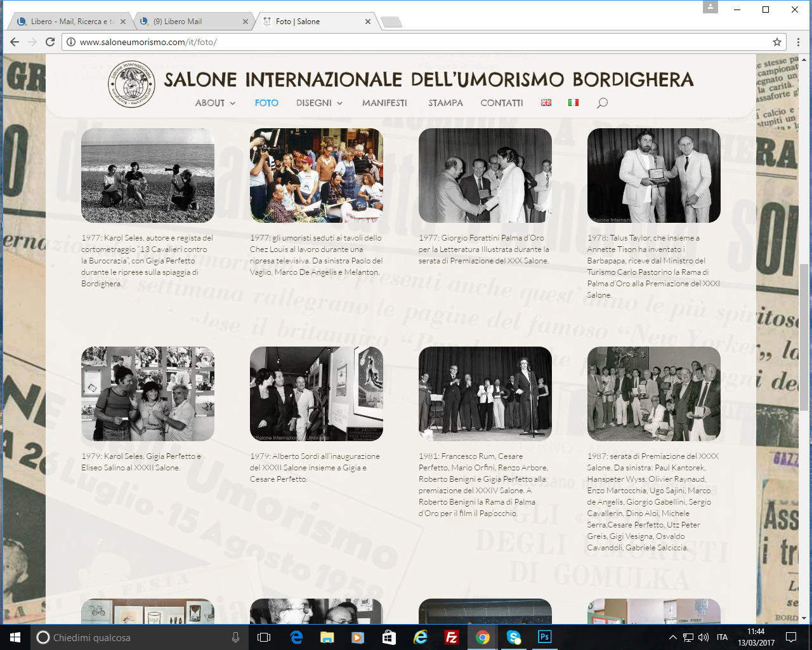
Task: Open Internet Explorer from the taskbar
Action: tap(420, 637)
